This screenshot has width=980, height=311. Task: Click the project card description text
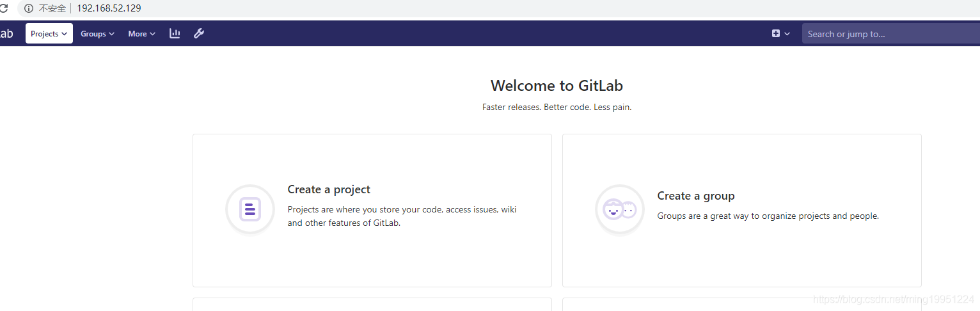(x=402, y=216)
